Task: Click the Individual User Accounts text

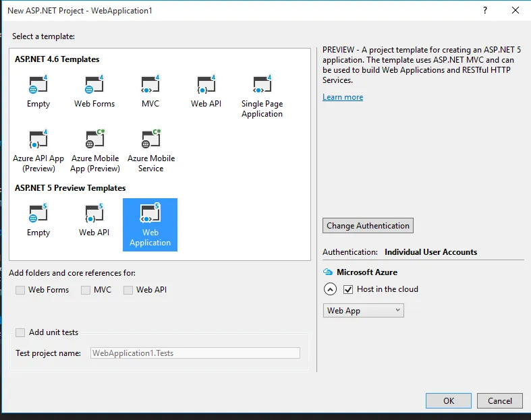Action: click(430, 252)
